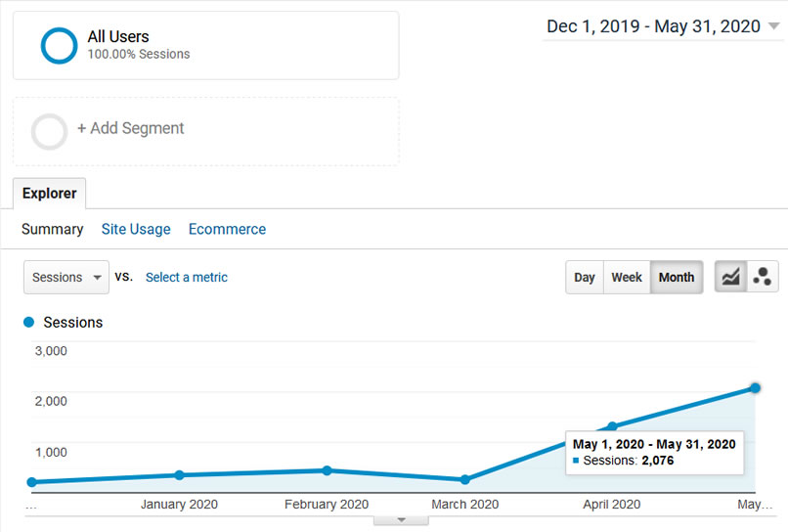Select the March 2020 data point
The image size is (788, 532).
click(464, 480)
